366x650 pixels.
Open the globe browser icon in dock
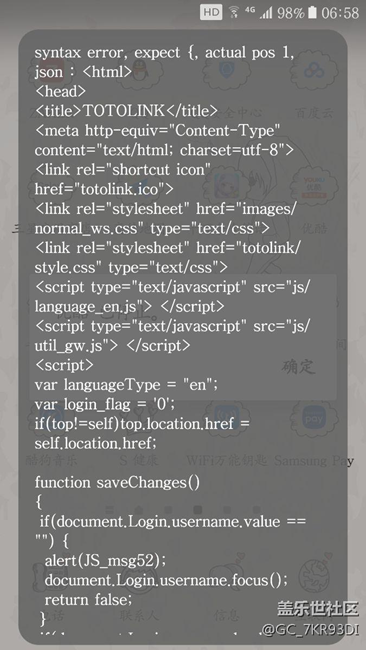click(x=314, y=574)
